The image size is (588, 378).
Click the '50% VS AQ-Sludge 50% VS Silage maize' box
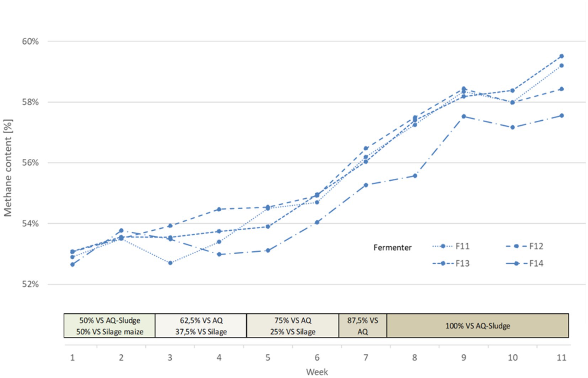tap(109, 326)
